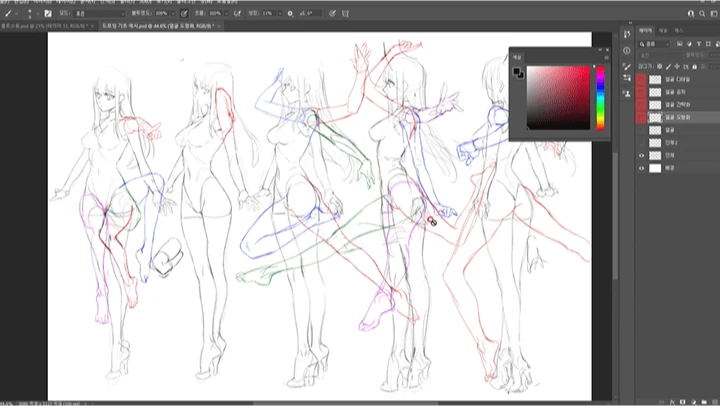This screenshot has width=720, height=406.
Task: Open the Color panel flyout menu
Action: pos(607,57)
